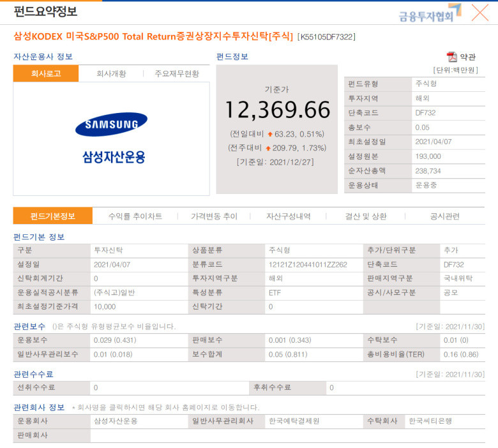Screen dimensions: 498x448
Task: Select the 회사로고 tab
Action: [x=46, y=73]
